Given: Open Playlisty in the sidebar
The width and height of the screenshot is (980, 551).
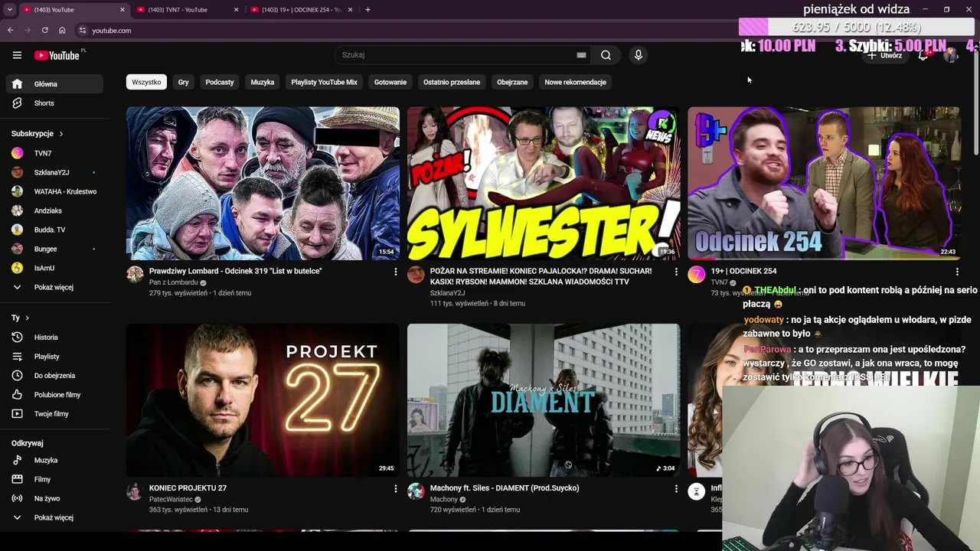Looking at the screenshot, I should (54, 357).
